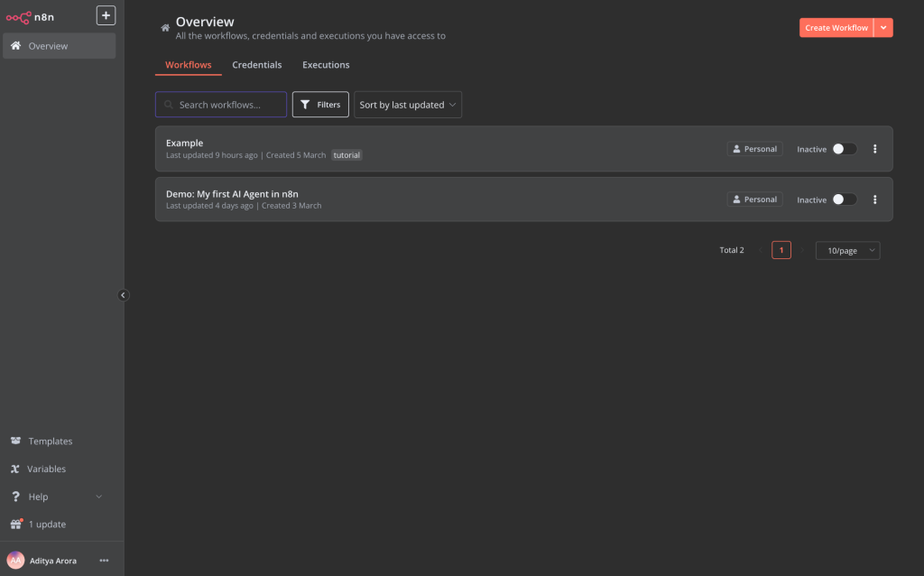Expand the Help menu in the sidebar

pos(59,497)
